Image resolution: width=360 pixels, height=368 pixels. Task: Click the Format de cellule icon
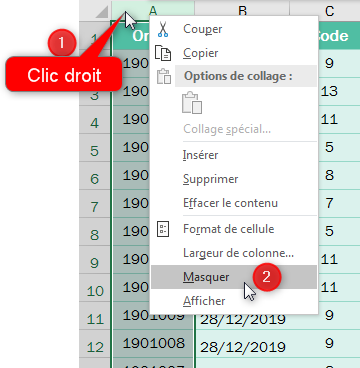[x=163, y=229]
